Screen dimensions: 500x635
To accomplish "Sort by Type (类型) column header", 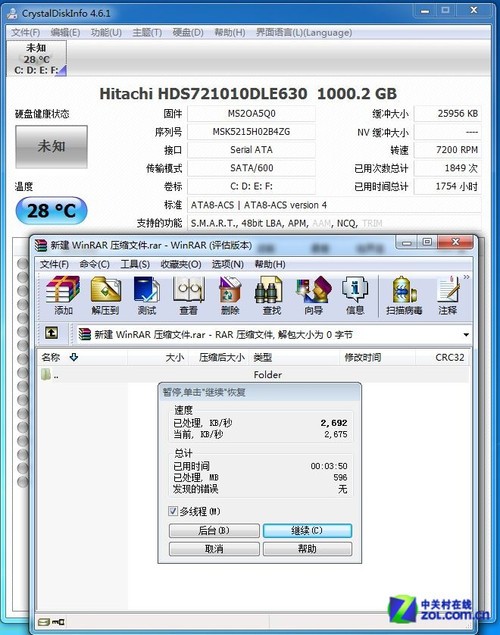I will tap(294, 357).
